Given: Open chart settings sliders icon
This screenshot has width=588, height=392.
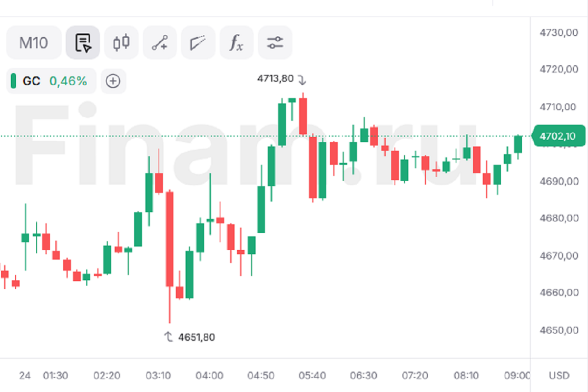Looking at the screenshot, I should 275,43.
